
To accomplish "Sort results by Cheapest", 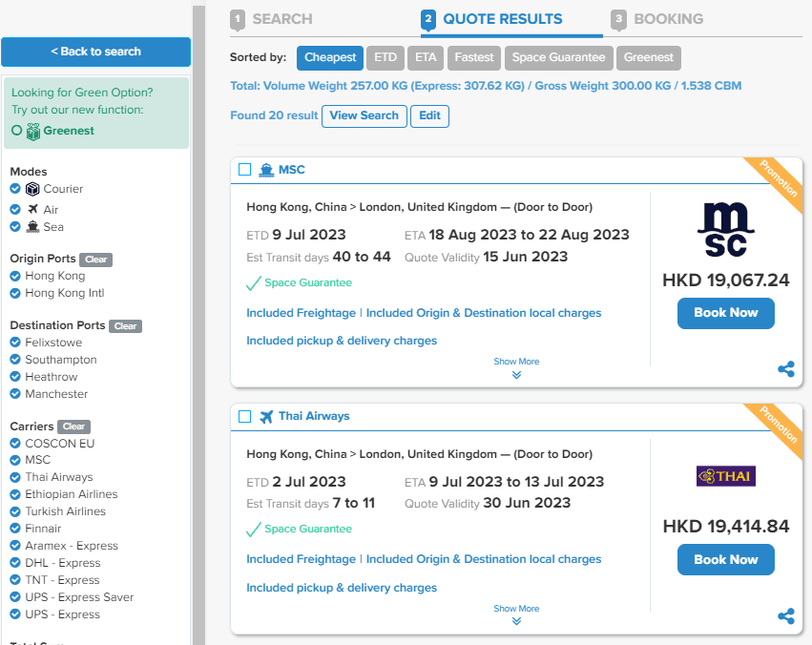I will (330, 57).
